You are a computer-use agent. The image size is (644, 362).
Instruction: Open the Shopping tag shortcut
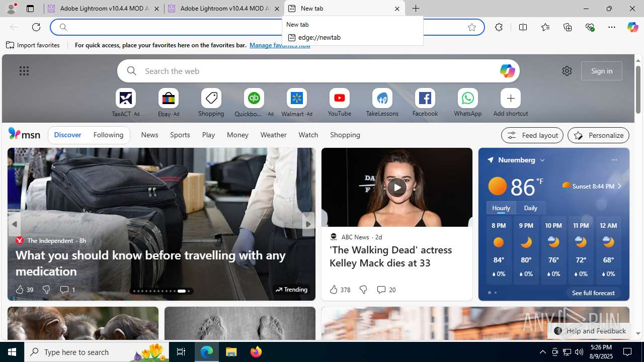tap(211, 103)
